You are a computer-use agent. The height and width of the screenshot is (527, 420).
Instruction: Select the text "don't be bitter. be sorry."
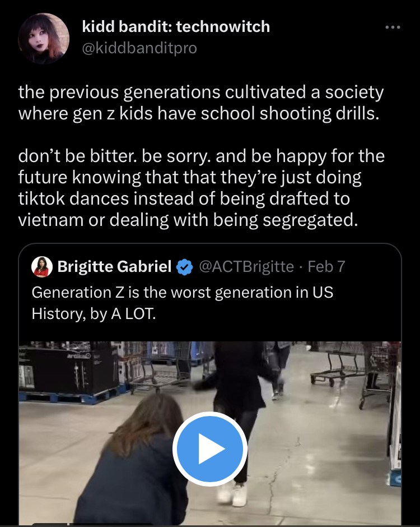point(115,155)
